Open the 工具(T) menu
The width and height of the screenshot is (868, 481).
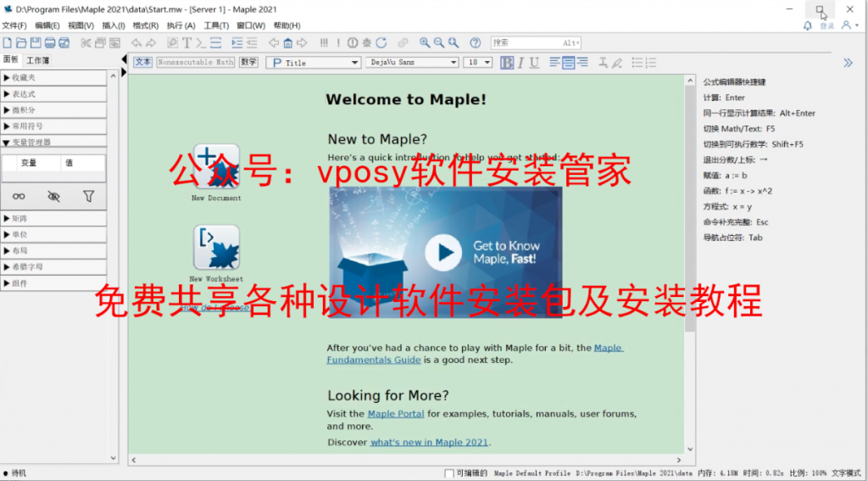pos(216,25)
